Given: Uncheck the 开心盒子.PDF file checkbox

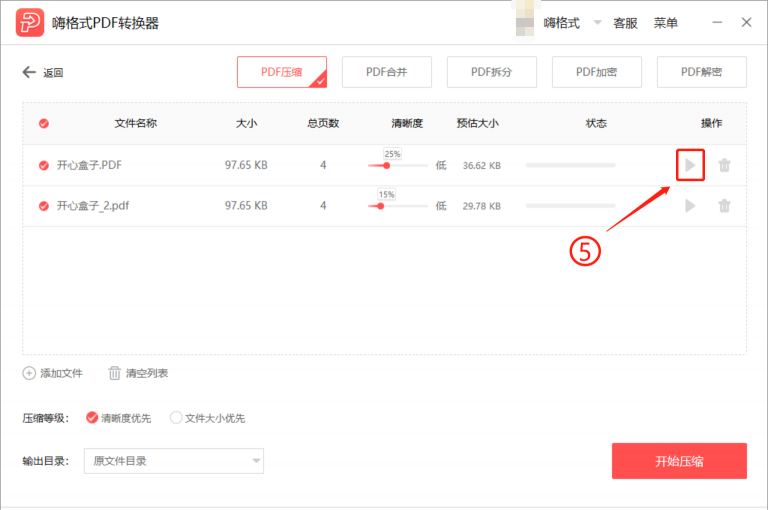Looking at the screenshot, I should tap(44, 166).
